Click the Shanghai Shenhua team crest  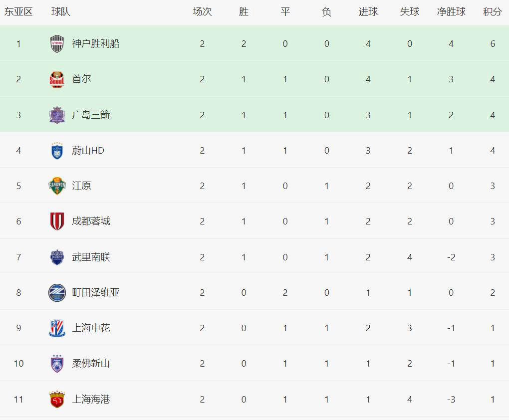(x=57, y=328)
